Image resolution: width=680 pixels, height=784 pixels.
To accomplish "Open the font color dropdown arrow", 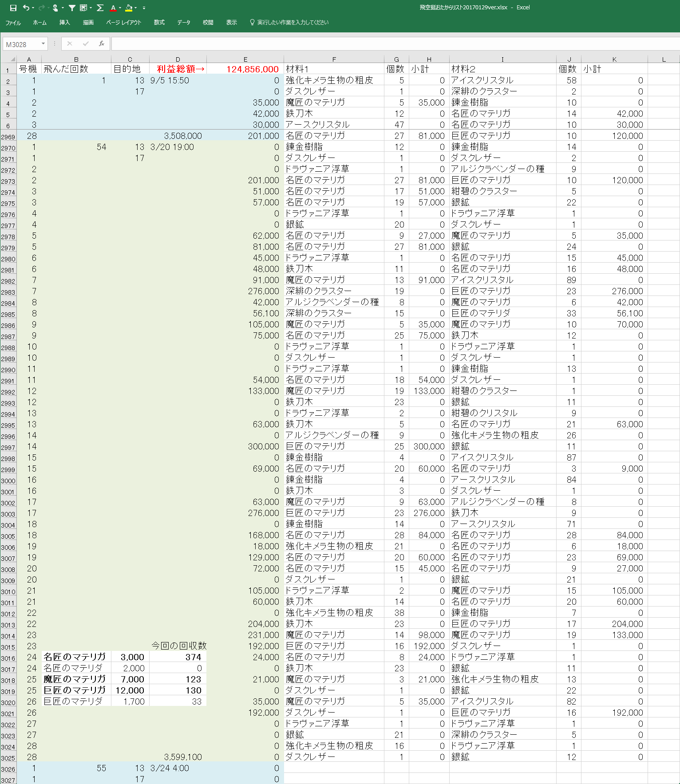I will (x=120, y=8).
